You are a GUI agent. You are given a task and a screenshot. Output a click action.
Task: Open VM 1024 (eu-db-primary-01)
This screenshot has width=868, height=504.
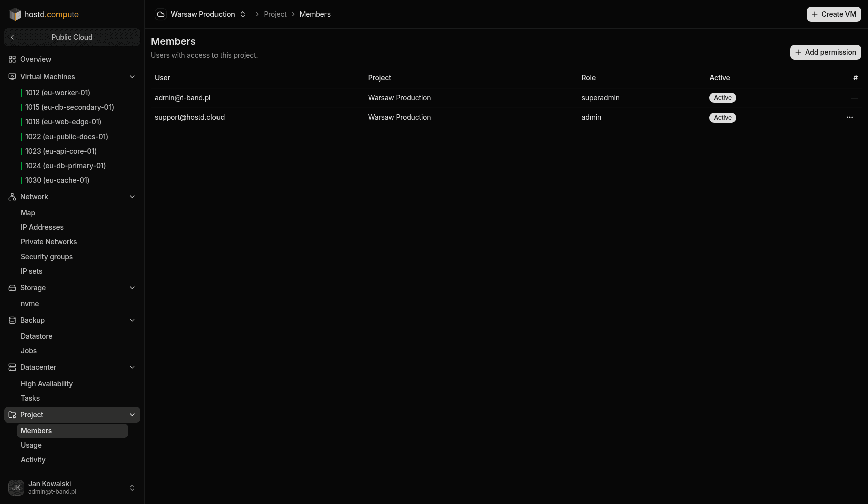[72, 166]
